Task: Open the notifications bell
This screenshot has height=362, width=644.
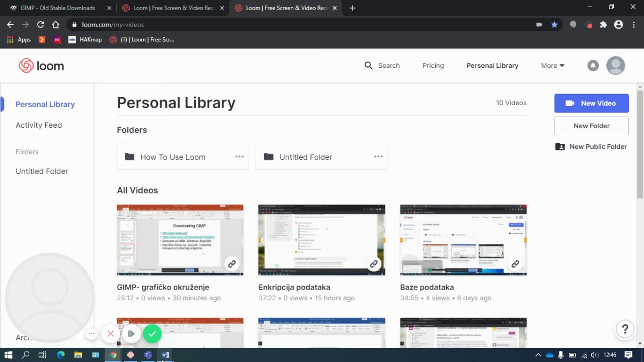Action: pos(593,65)
